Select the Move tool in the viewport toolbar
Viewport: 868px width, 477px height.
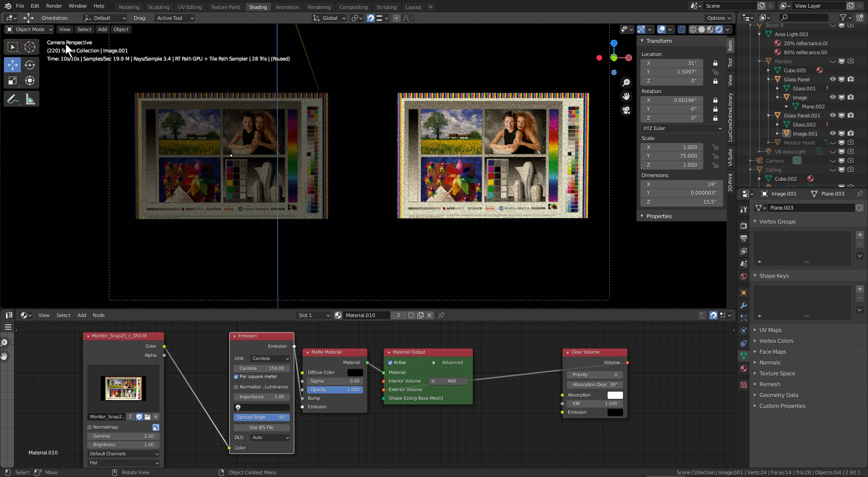coord(13,65)
